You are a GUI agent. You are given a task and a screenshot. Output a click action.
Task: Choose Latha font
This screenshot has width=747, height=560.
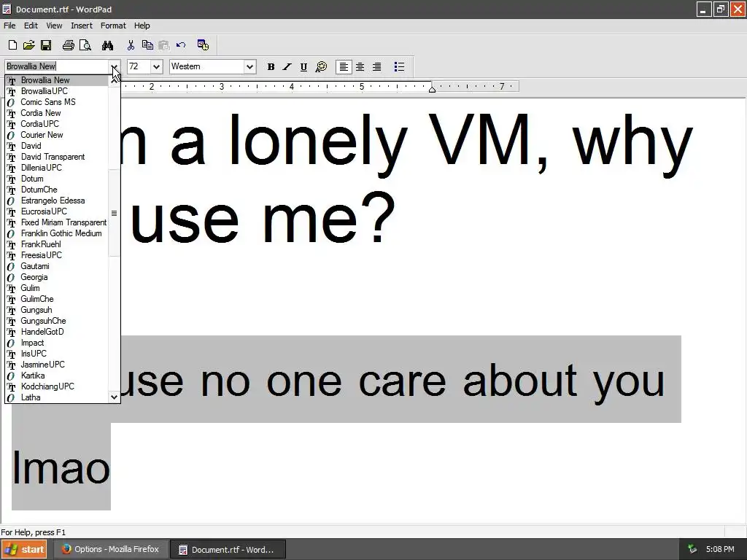point(57,397)
